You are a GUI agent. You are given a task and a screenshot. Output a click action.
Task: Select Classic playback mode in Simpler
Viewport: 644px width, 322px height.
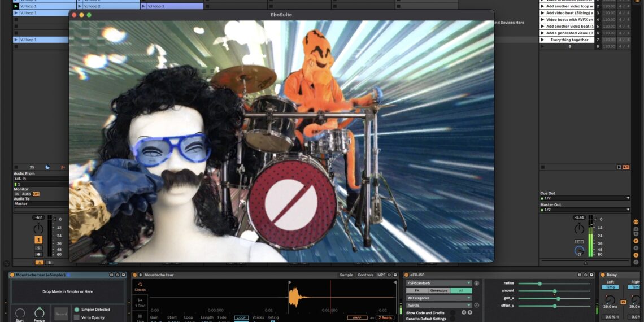[x=140, y=286]
